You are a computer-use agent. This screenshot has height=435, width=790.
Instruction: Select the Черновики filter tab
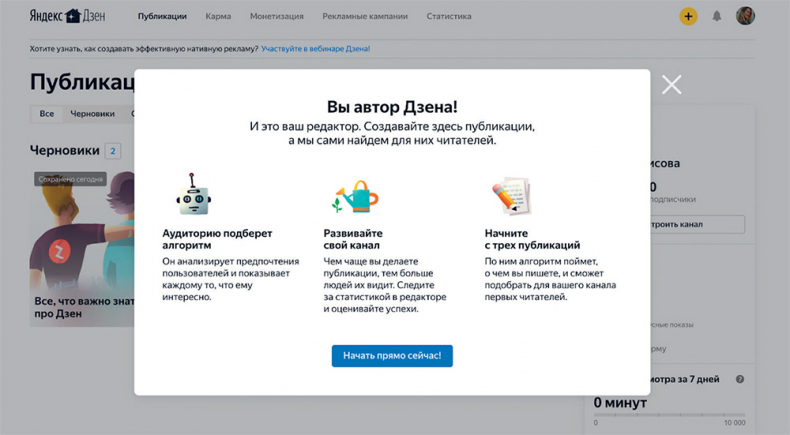pyautogui.click(x=92, y=114)
